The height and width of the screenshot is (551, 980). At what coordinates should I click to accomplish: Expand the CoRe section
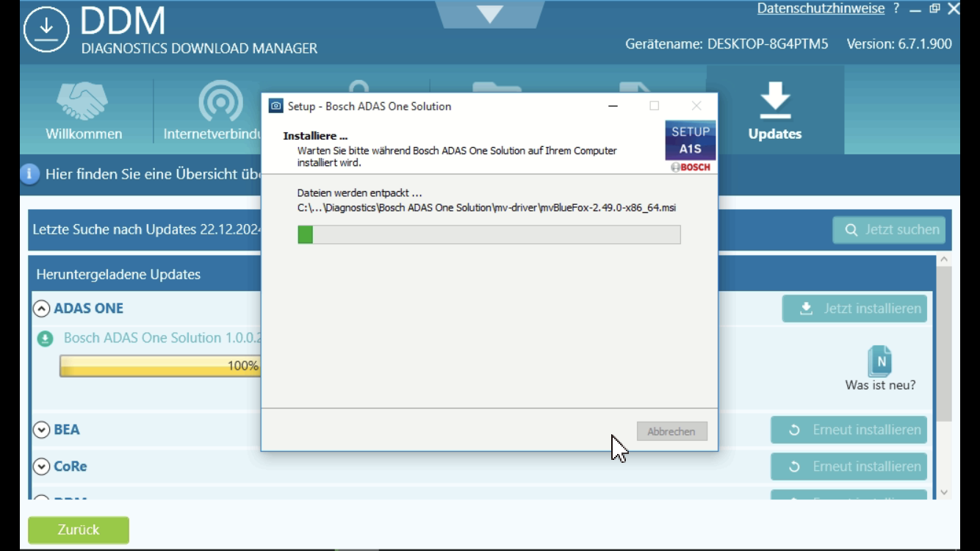tap(41, 467)
